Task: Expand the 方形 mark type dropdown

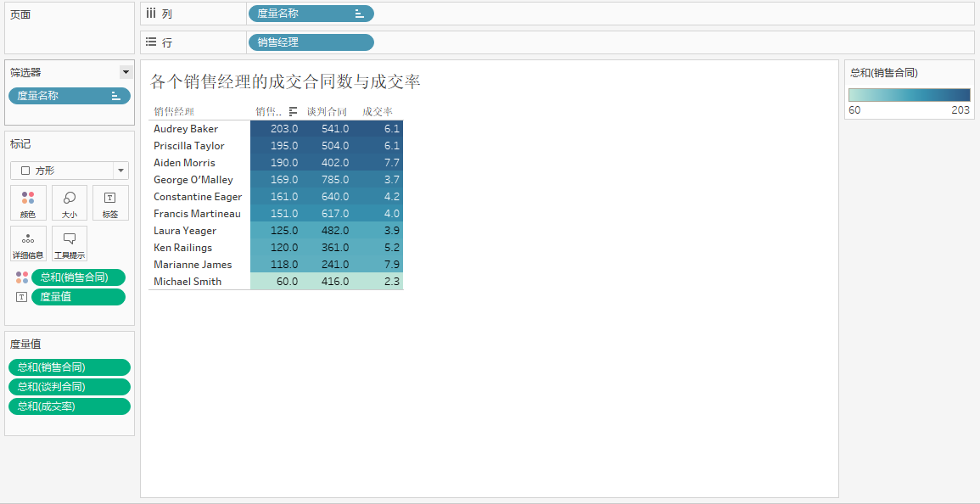Action: pyautogui.click(x=120, y=171)
